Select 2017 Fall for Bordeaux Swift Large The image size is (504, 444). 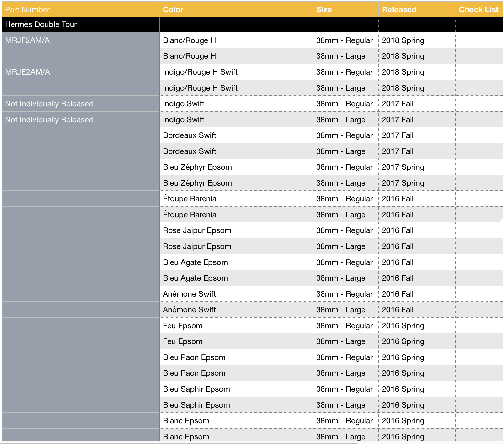pyautogui.click(x=398, y=151)
